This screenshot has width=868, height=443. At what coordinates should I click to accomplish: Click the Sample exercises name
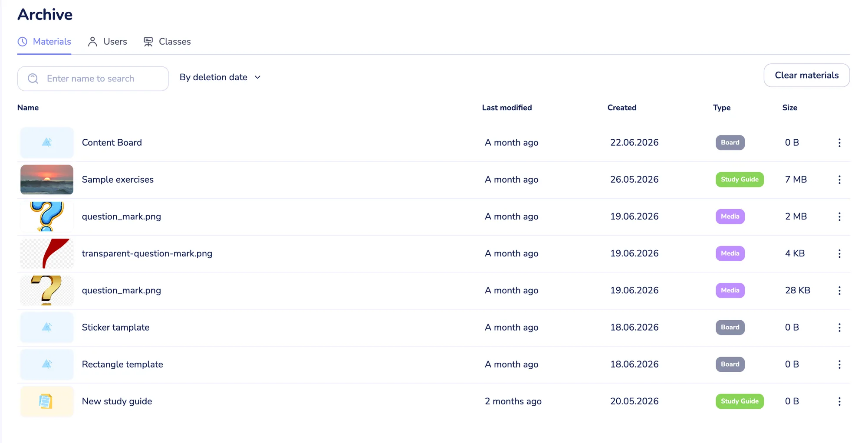tap(118, 180)
